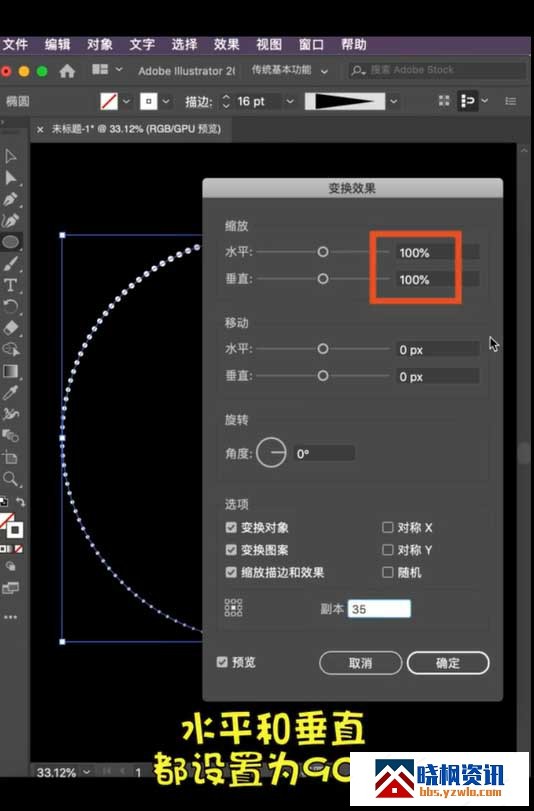The image size is (534, 811).
Task: Open the 对象 menu
Action: (x=99, y=45)
